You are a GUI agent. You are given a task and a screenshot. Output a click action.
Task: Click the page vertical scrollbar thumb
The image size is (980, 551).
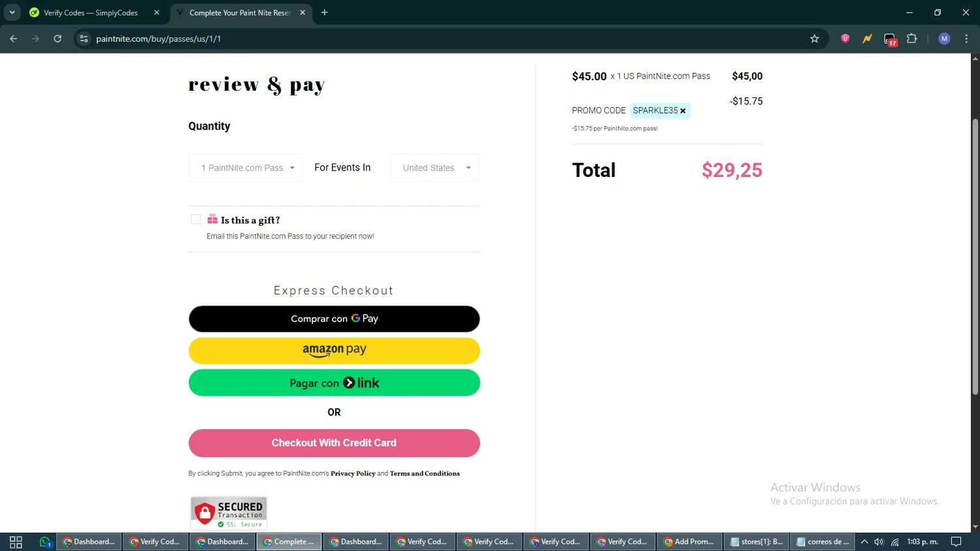coord(975,257)
